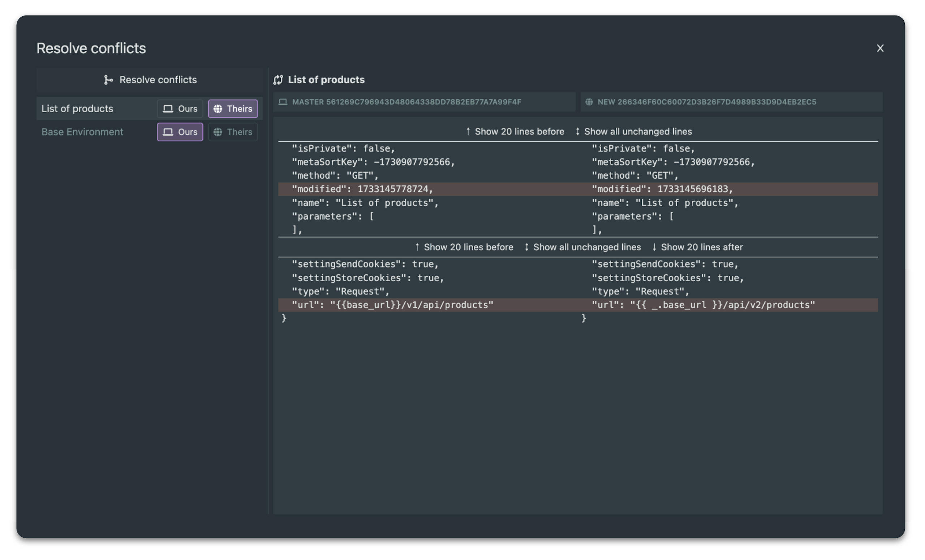This screenshot has height=560, width=925.
Task: Click the merge icon next to List of products heading
Action: point(278,80)
